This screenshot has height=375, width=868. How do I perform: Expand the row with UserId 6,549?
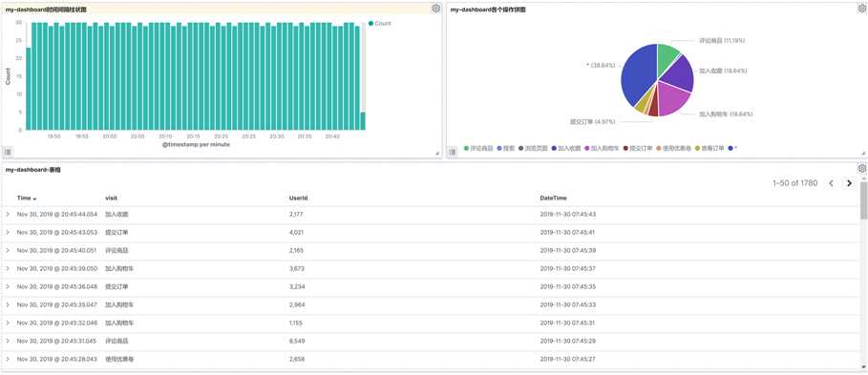tap(8, 341)
